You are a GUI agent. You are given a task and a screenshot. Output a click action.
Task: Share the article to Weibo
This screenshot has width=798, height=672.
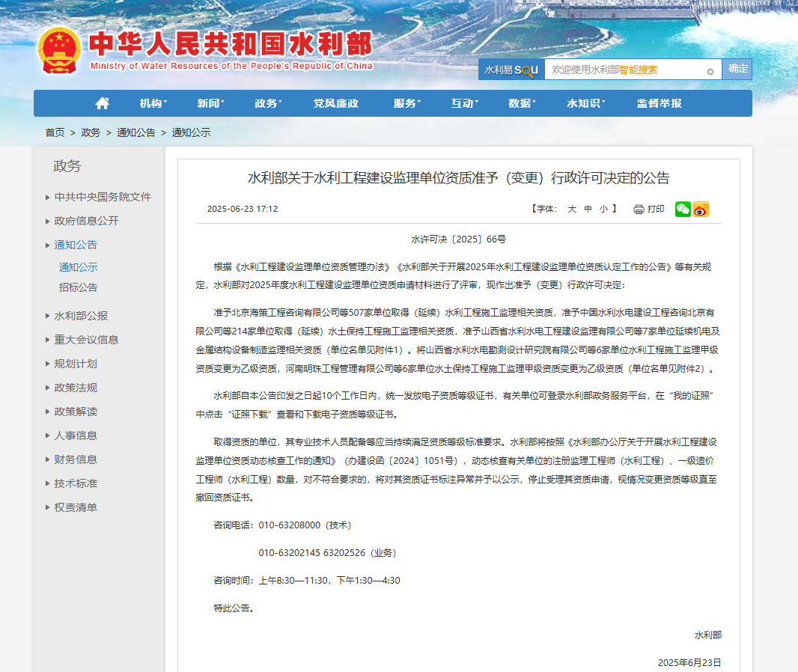[701, 210]
